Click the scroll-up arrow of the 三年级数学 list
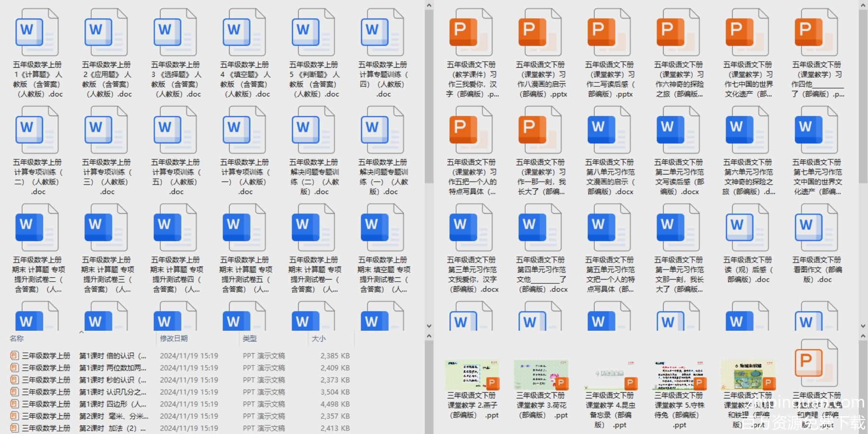The image size is (868, 434). point(429,336)
